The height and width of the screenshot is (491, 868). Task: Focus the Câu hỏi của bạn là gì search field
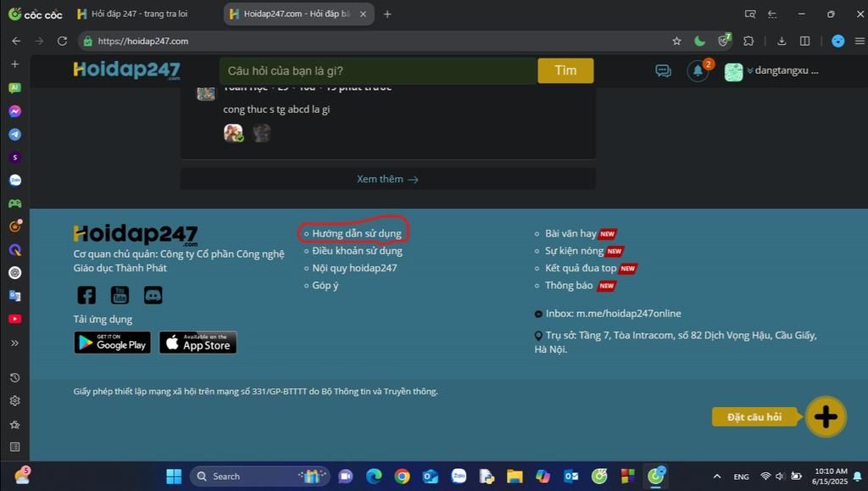click(x=379, y=70)
